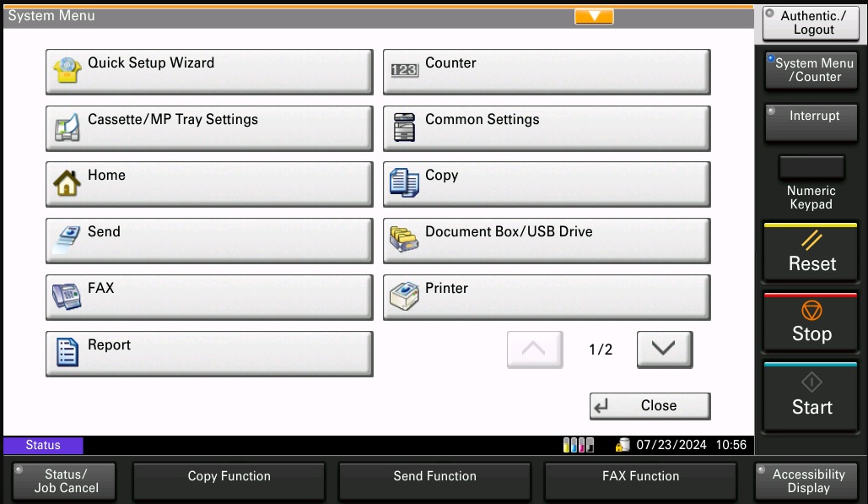Click the lock icon beside the date
868x504 pixels.
coord(623,445)
